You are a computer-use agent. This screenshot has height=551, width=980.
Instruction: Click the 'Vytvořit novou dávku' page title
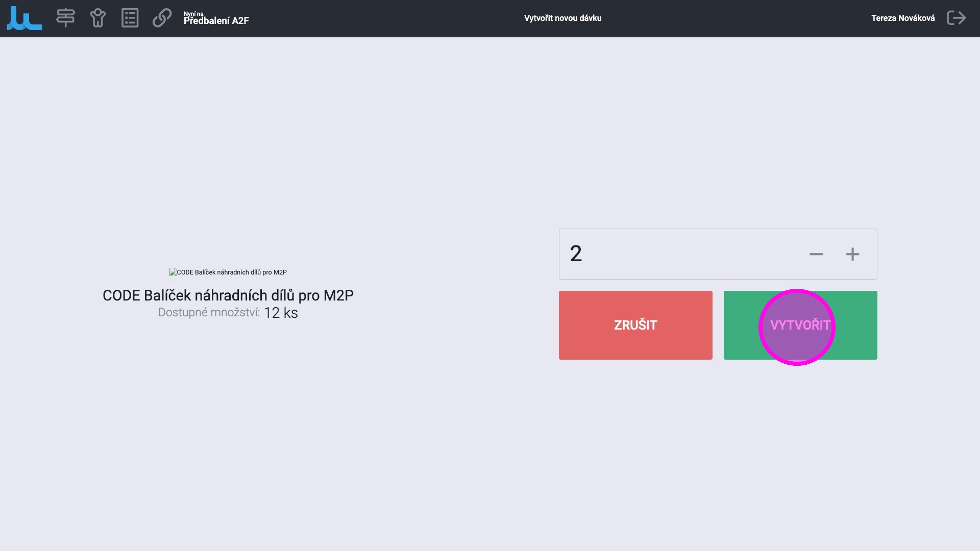562,18
